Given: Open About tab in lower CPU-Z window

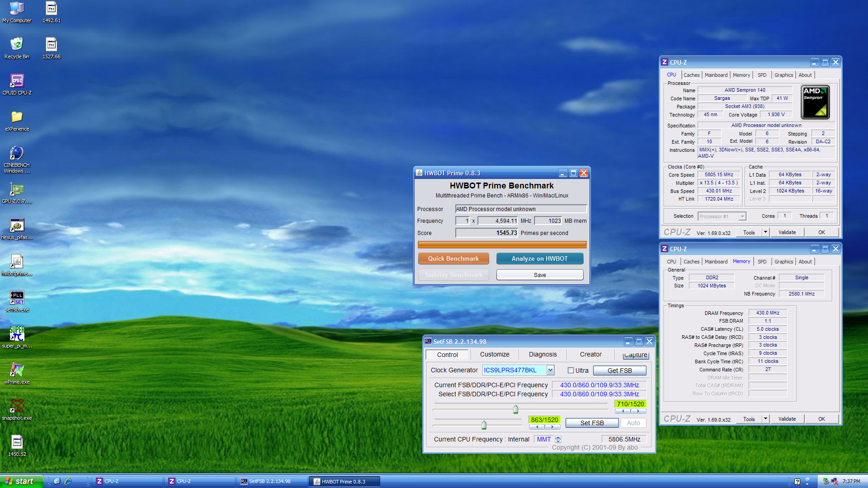Looking at the screenshot, I should (805, 262).
